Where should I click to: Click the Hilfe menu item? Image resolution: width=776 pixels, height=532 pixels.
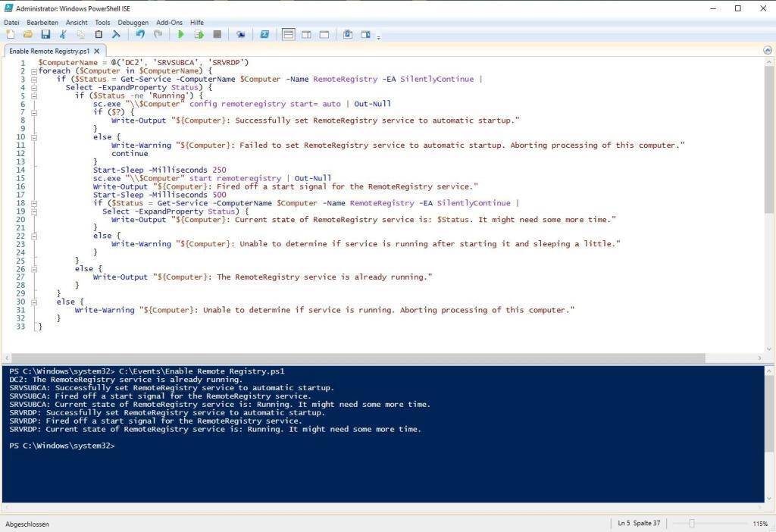pyautogui.click(x=196, y=22)
